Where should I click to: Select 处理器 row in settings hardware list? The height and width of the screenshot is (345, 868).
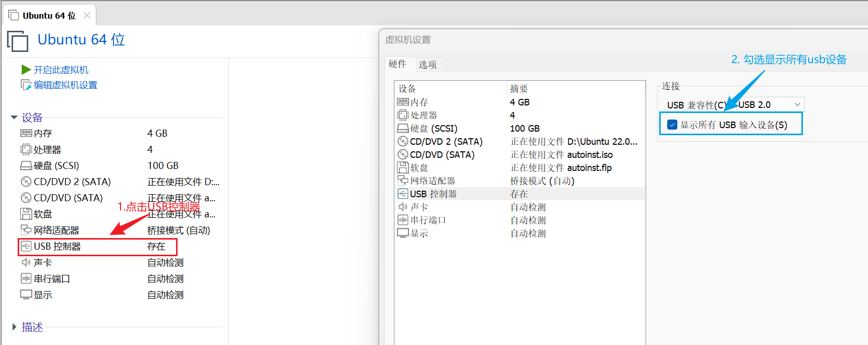tap(520, 115)
